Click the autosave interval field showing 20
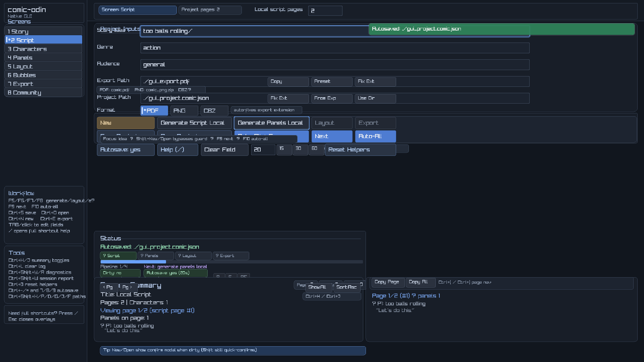 263,150
